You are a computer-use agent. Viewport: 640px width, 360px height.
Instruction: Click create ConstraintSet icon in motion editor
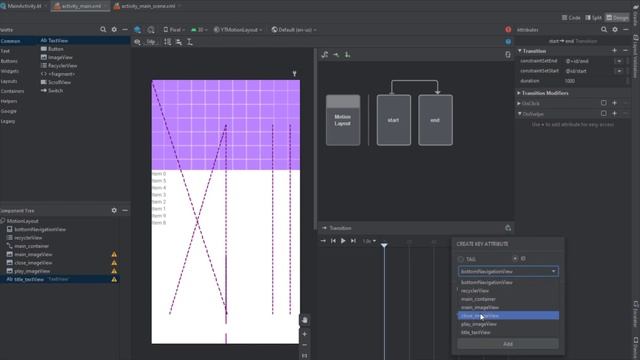coord(325,55)
